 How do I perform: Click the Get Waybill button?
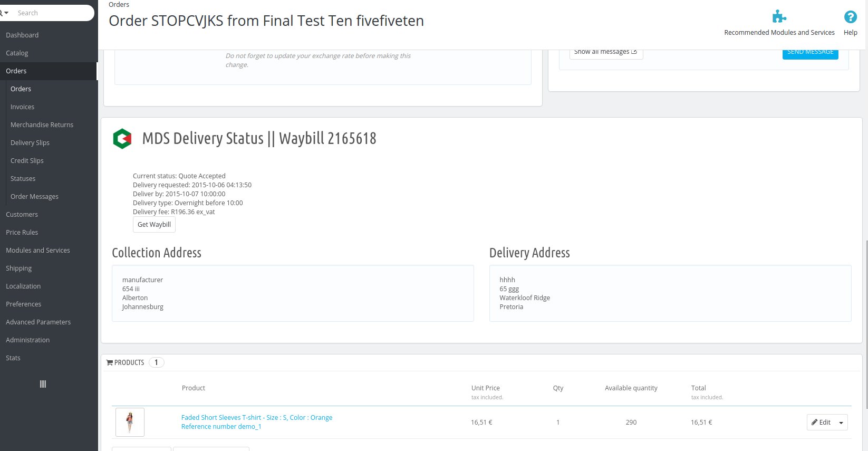click(x=154, y=225)
